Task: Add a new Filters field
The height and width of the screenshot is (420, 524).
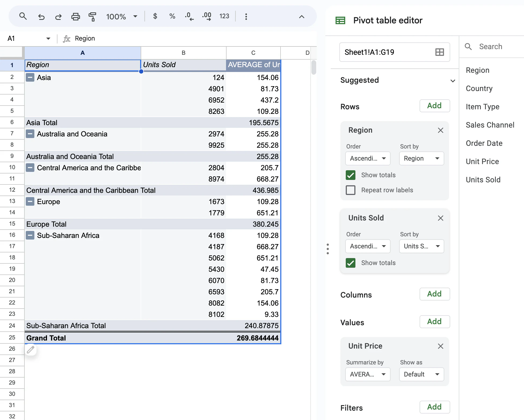Action: pos(435,407)
